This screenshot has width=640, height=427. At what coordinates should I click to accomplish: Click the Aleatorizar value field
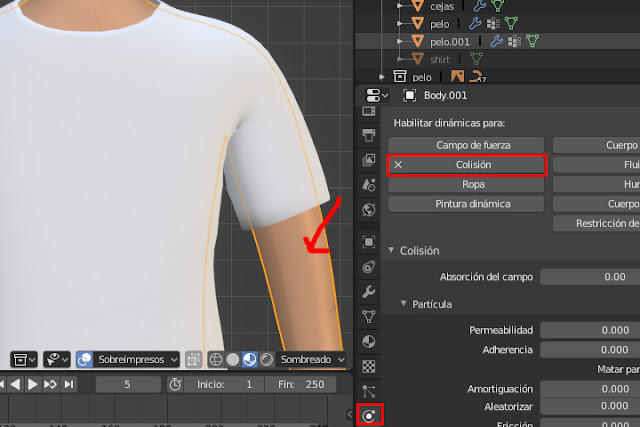pos(590,406)
